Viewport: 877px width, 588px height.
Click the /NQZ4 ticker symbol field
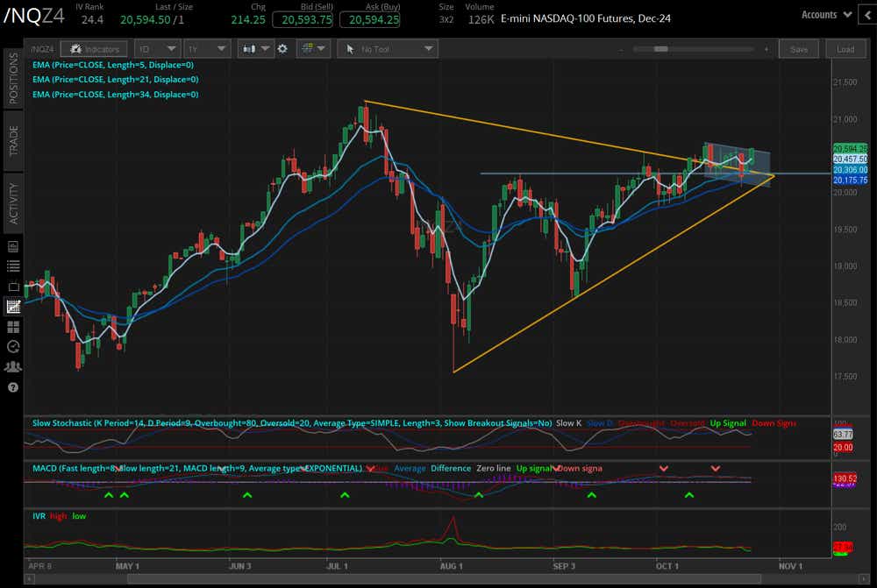coord(42,49)
